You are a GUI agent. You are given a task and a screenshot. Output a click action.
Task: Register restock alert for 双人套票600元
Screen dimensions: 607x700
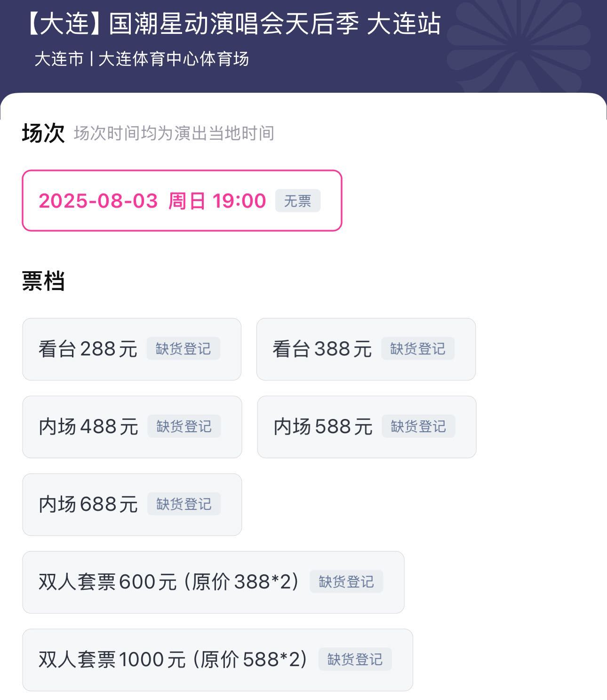pyautogui.click(x=346, y=582)
